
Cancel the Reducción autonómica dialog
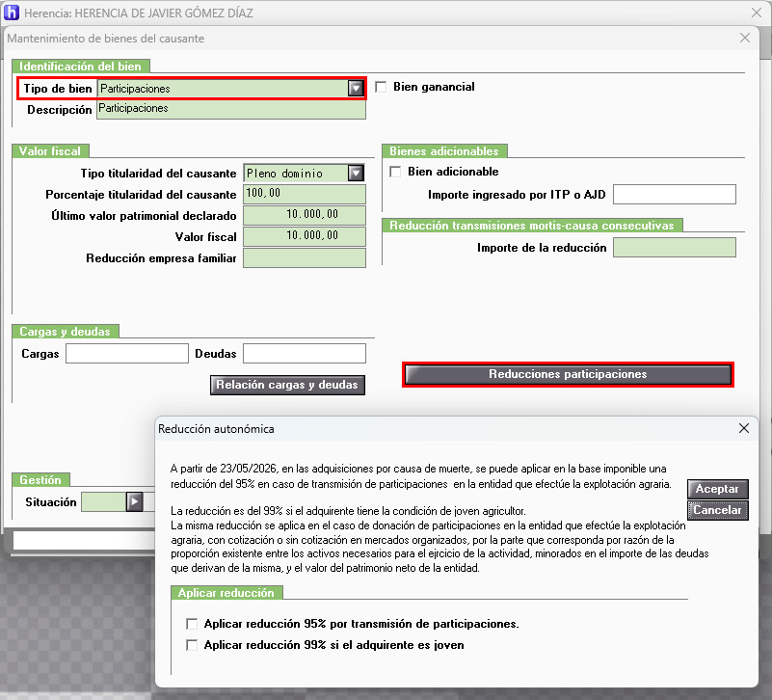coord(717,510)
